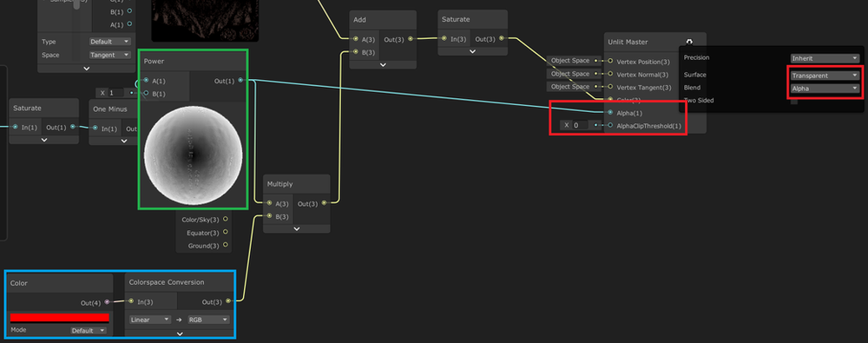Click Multiply node's A(3) port
Image resolution: width=868 pixels, height=343 pixels.
click(x=270, y=203)
